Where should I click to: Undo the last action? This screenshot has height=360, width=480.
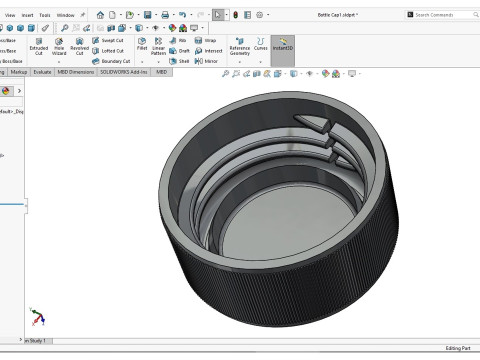pos(182,15)
